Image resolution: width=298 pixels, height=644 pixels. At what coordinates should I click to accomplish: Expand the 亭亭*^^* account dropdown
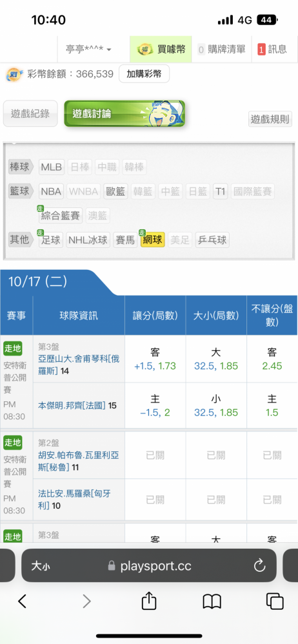tap(88, 50)
